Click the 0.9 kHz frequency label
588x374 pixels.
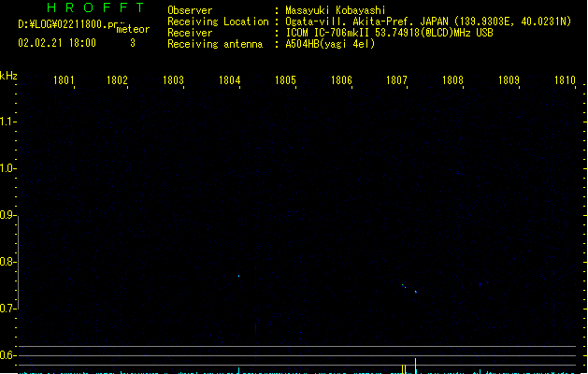pyautogui.click(x=7, y=215)
